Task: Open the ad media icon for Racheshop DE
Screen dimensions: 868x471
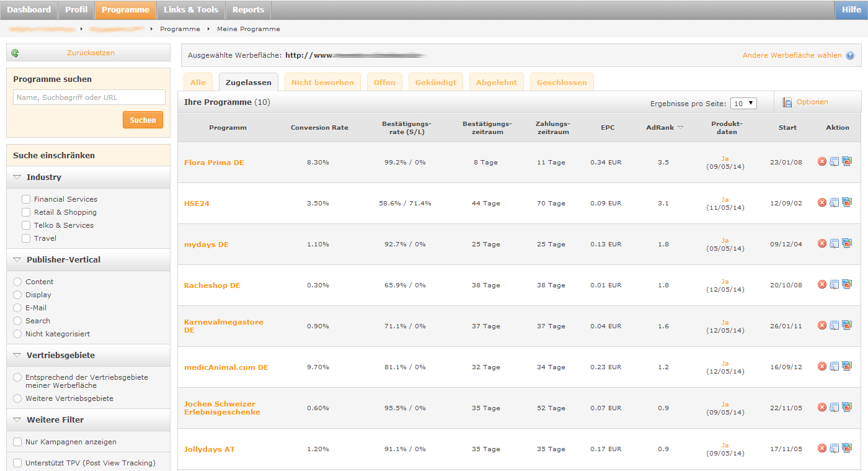Action: pyautogui.click(x=847, y=284)
